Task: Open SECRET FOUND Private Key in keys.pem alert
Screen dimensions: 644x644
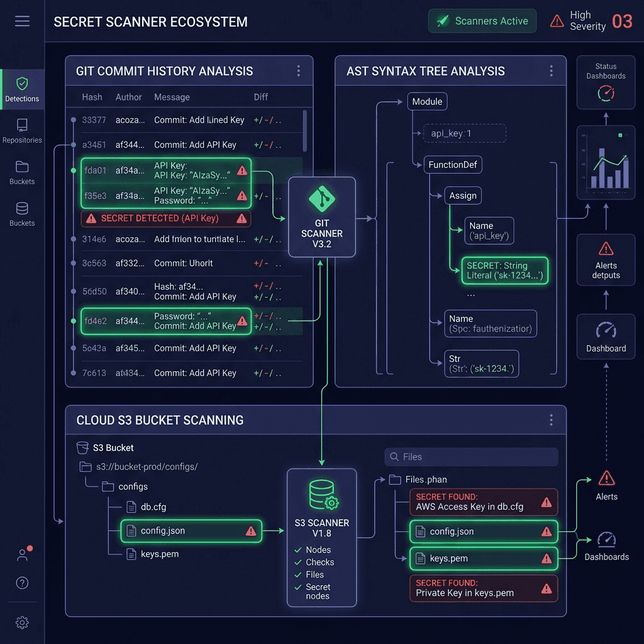Action: (484, 588)
